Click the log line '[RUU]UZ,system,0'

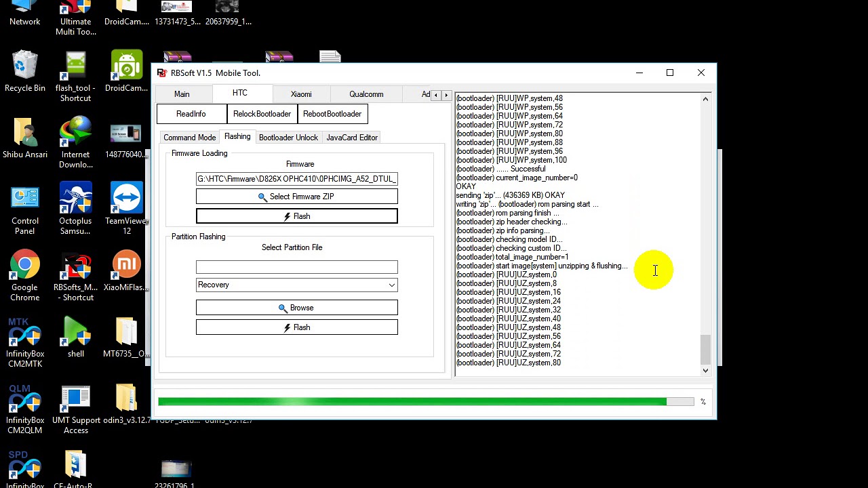[x=506, y=274]
